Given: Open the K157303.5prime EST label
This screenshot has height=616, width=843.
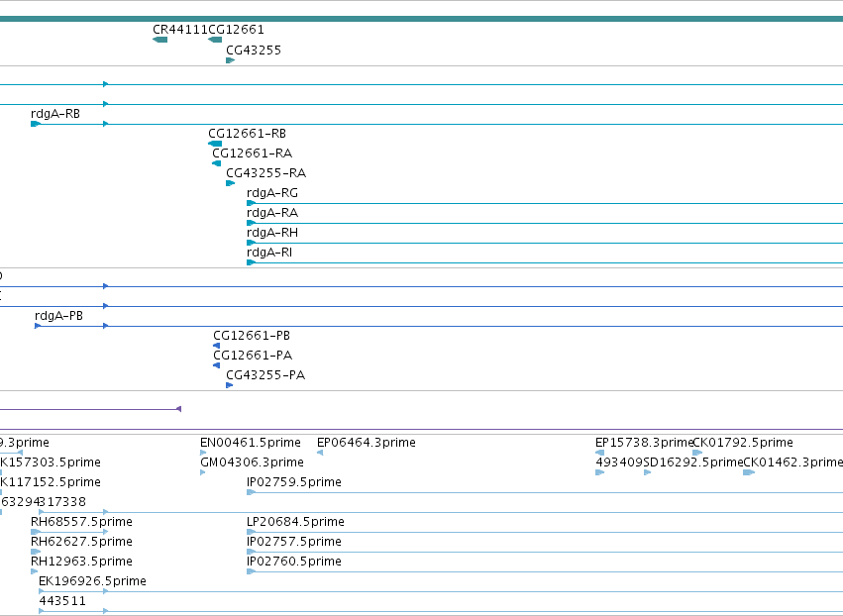Looking at the screenshot, I should (51, 462).
